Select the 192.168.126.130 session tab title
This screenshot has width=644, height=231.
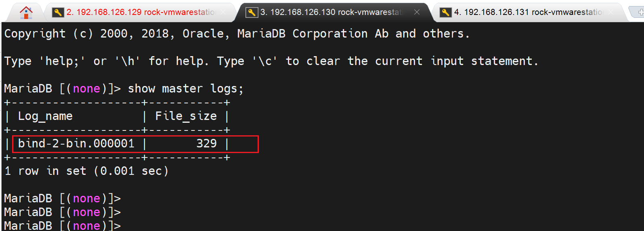[x=332, y=12]
